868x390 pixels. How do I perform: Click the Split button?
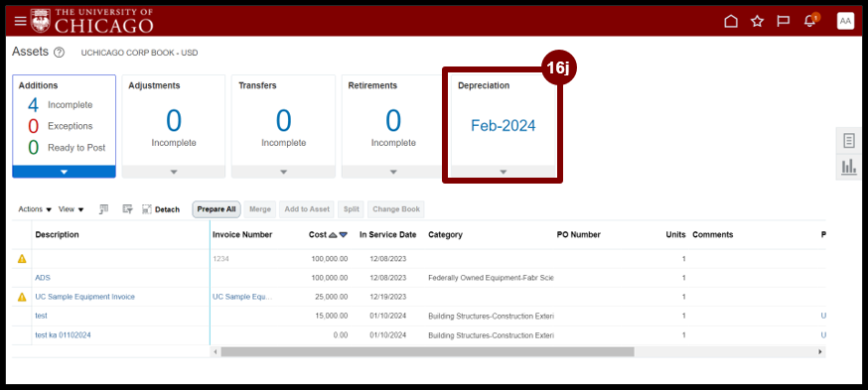point(351,209)
